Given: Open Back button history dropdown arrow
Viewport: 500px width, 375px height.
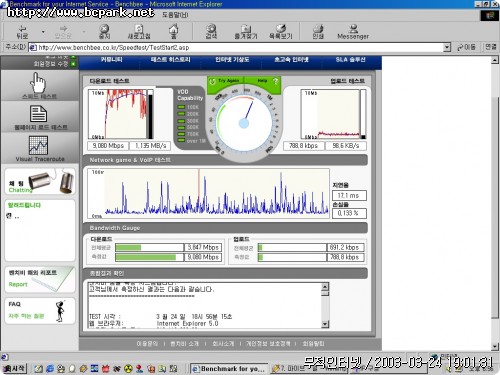Looking at the screenshot, I should click(x=43, y=32).
